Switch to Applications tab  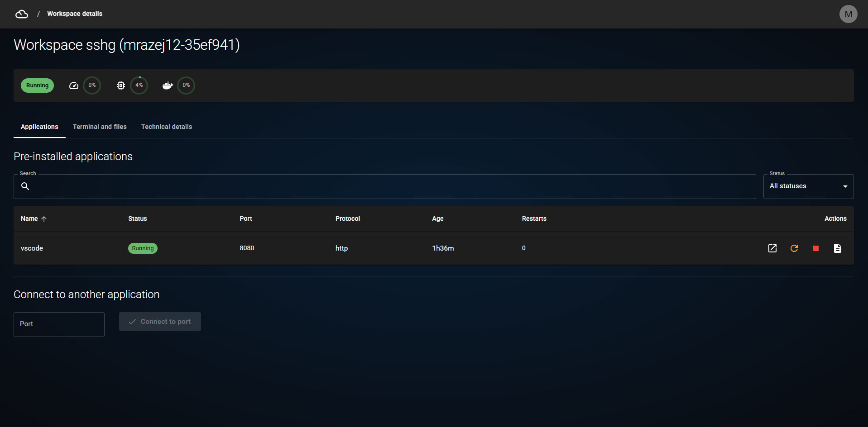[39, 127]
